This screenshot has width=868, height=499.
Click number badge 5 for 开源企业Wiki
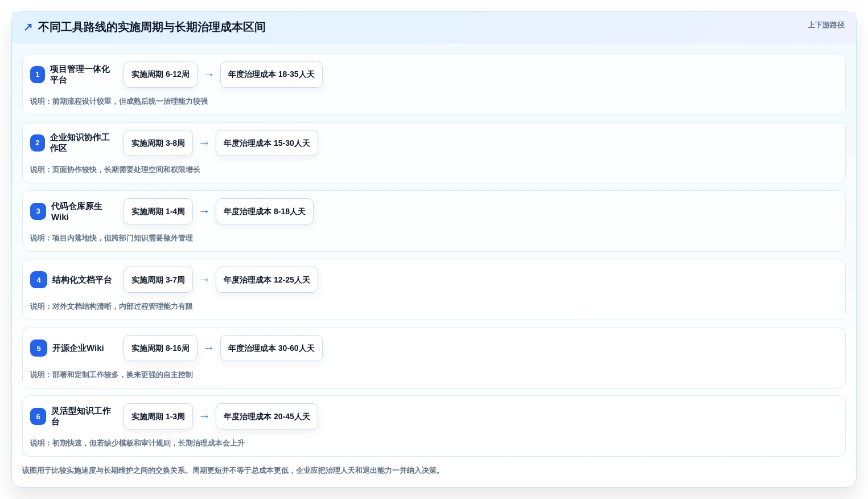pos(39,348)
